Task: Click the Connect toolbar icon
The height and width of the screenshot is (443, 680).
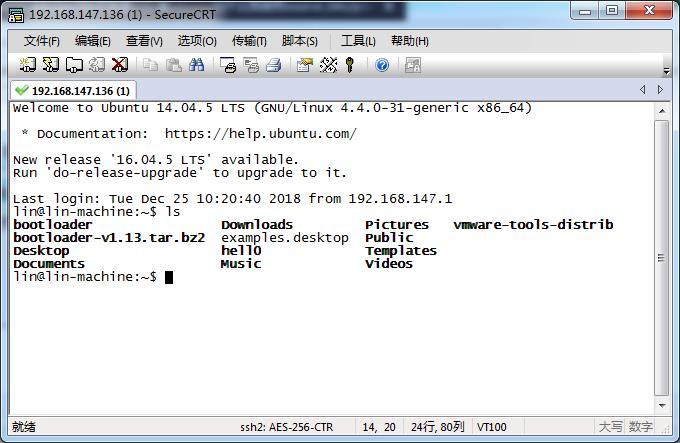Action: pyautogui.click(x=28, y=65)
